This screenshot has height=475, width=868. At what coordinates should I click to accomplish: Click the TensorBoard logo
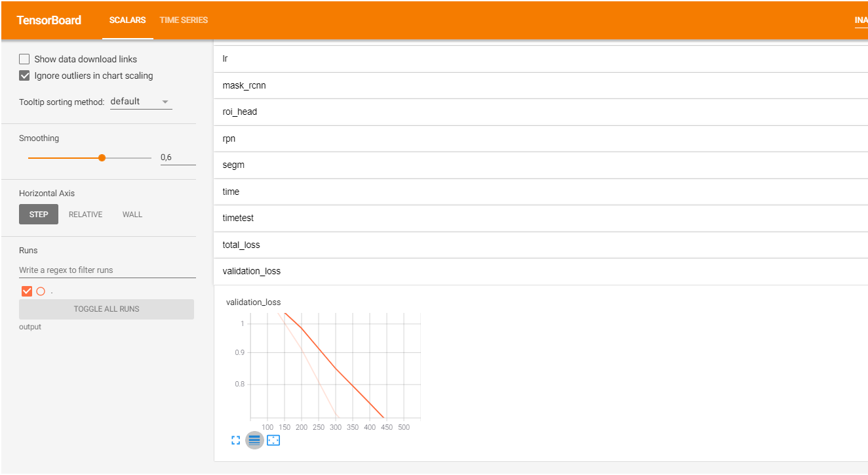click(49, 20)
